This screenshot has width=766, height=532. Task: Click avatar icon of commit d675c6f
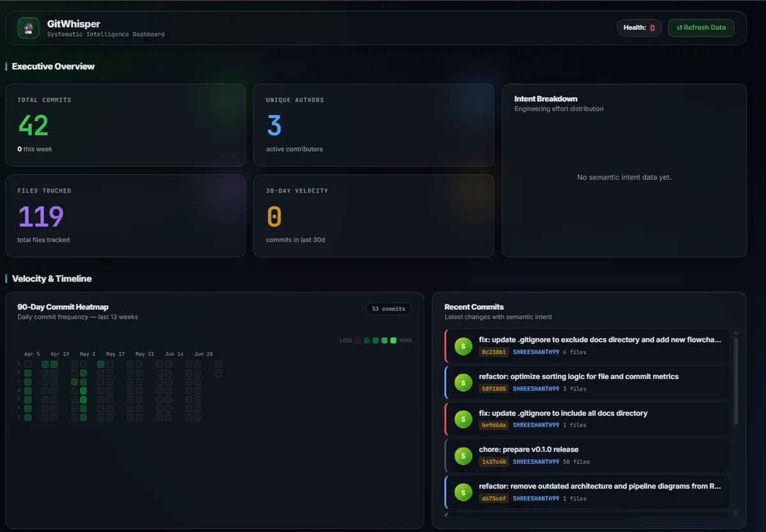point(463,492)
